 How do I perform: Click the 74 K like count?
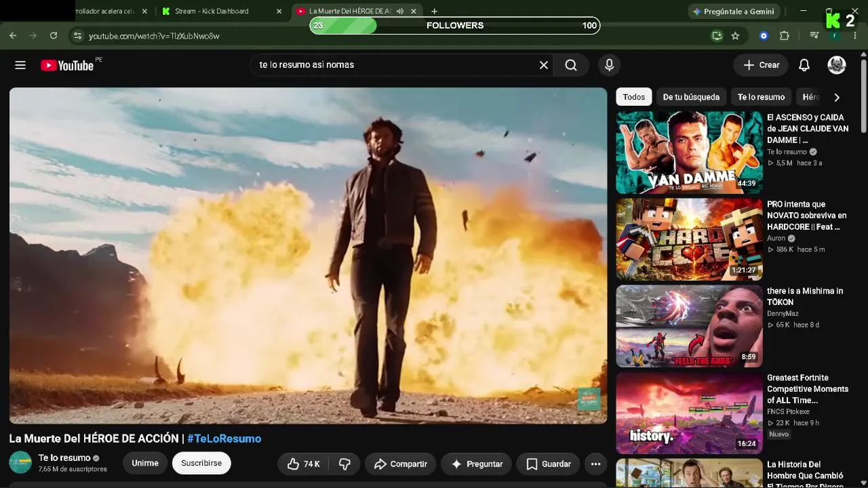click(x=312, y=464)
